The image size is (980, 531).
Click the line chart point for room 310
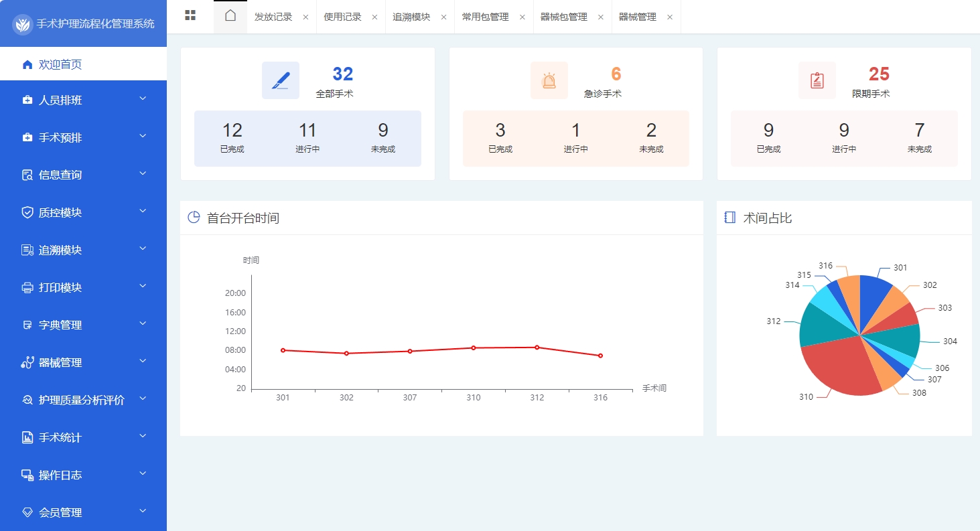coord(474,348)
